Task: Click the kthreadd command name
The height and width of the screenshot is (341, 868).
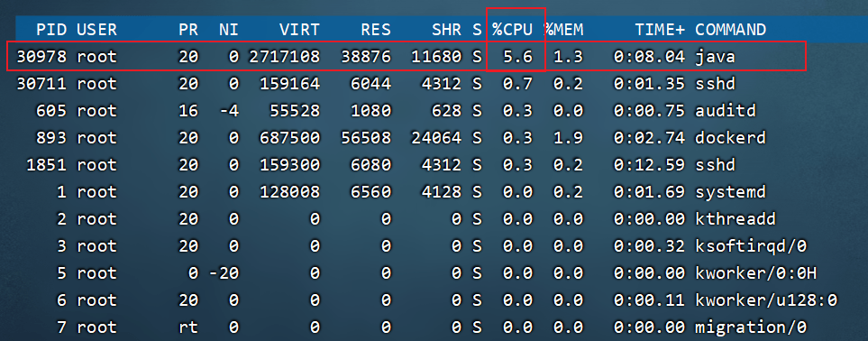Action: pos(736,219)
